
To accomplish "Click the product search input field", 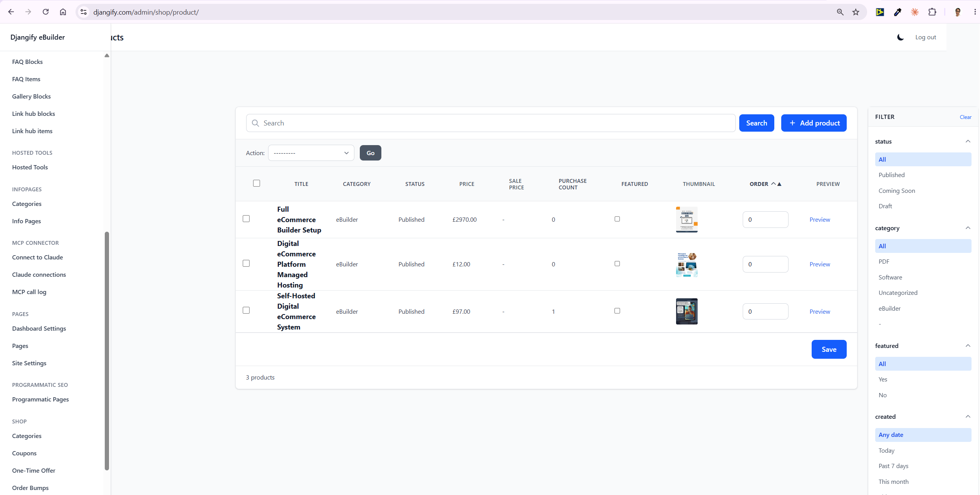I will point(490,123).
